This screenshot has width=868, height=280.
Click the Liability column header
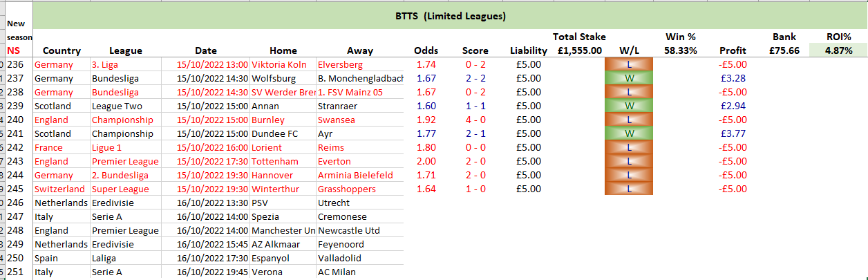point(528,50)
